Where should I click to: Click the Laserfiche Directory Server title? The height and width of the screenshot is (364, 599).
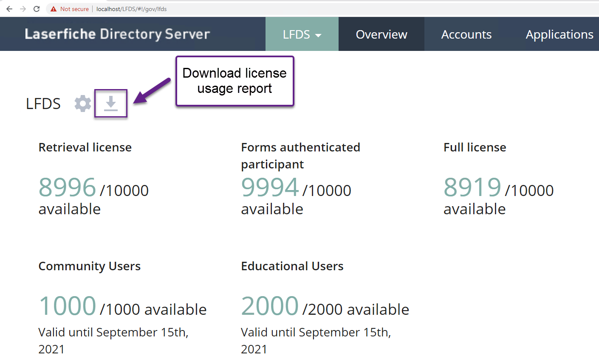[x=118, y=34]
